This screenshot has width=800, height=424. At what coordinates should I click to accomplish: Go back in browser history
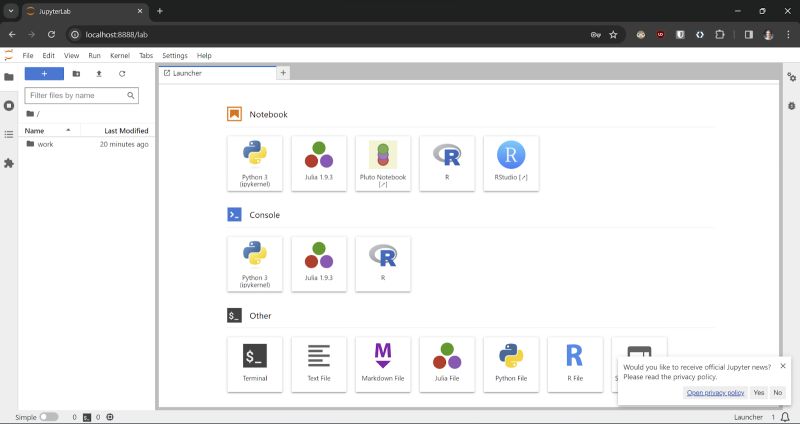(x=12, y=35)
